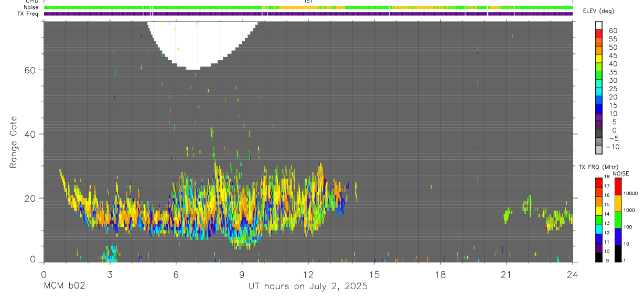
Task: Click the black 9 MHz TX frequency swatch
Action: pos(599,257)
